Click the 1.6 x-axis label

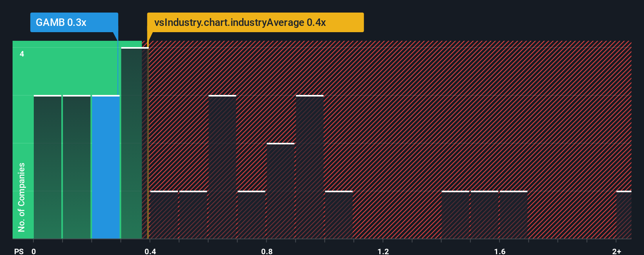(x=500, y=251)
